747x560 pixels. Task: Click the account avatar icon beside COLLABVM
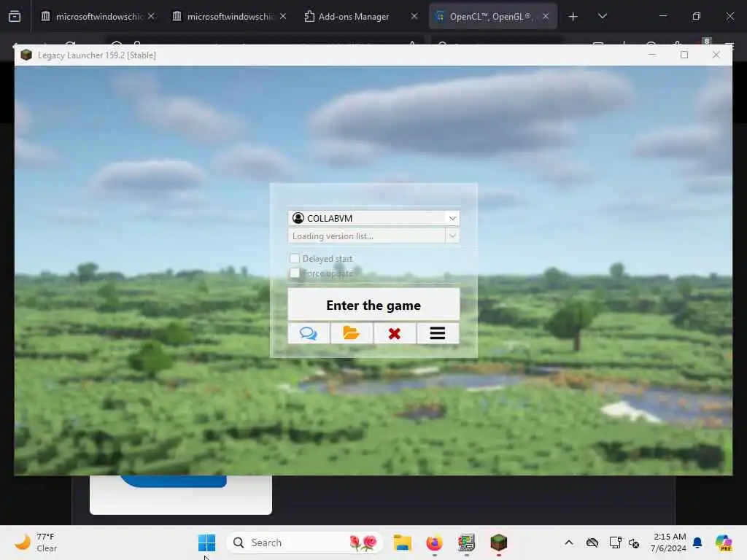click(x=298, y=218)
